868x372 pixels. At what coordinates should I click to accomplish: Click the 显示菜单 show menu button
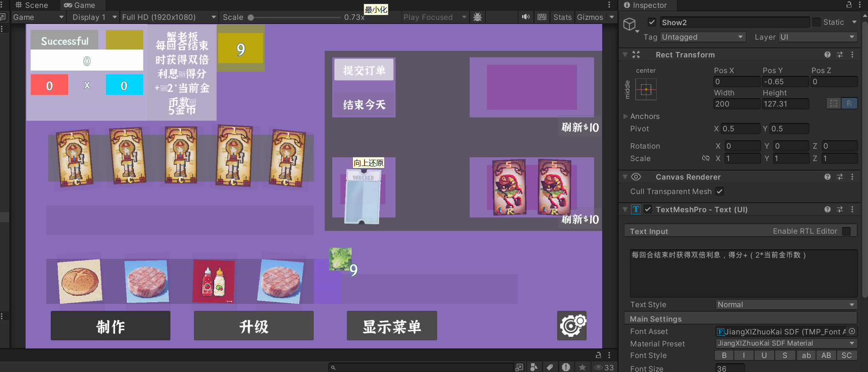(392, 326)
